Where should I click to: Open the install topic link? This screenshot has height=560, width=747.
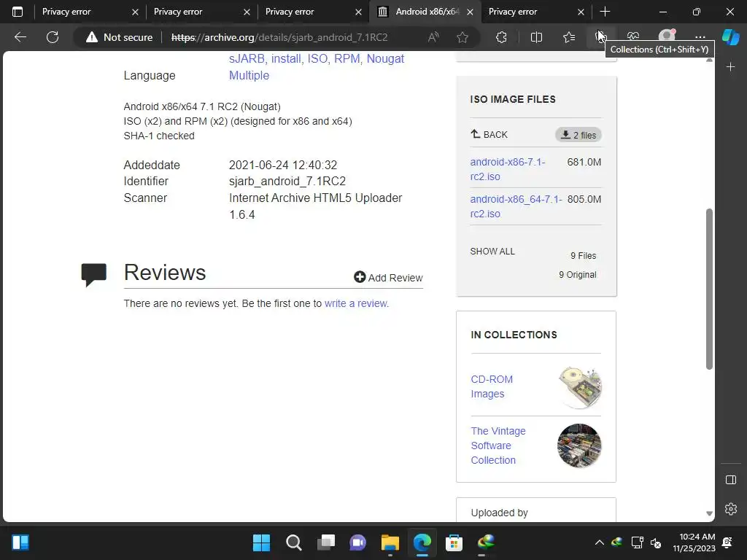[x=287, y=58]
